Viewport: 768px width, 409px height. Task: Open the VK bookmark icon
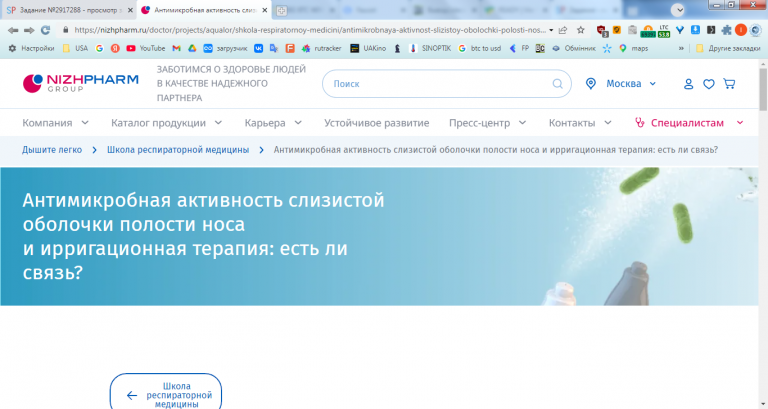(x=258, y=48)
